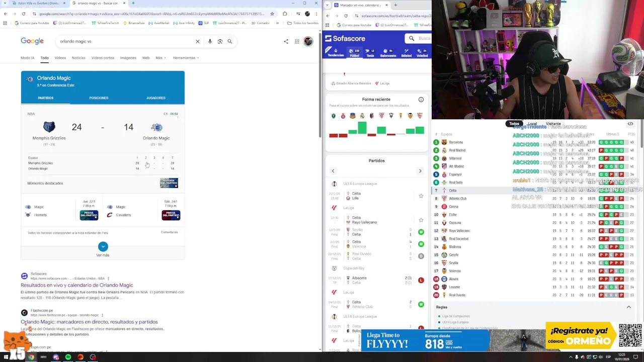Open Chrome from the taskbar
The width and height of the screenshot is (644, 362).
[31, 357]
